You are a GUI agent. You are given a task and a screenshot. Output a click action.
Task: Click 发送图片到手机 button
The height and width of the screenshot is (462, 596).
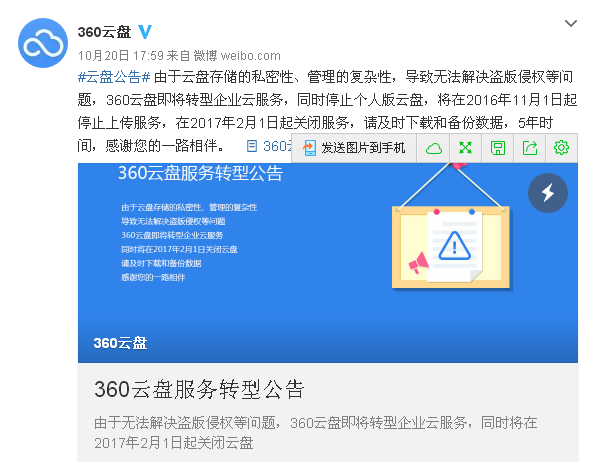tap(354, 148)
